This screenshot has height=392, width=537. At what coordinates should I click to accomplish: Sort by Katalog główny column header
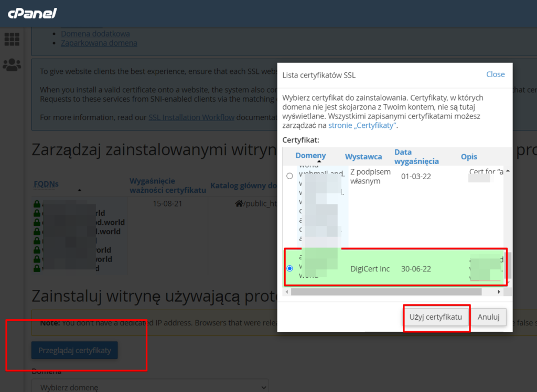click(x=243, y=186)
